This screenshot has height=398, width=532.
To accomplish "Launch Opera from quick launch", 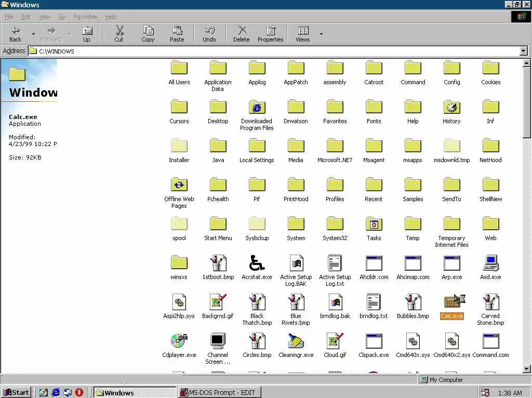I will point(79,393).
